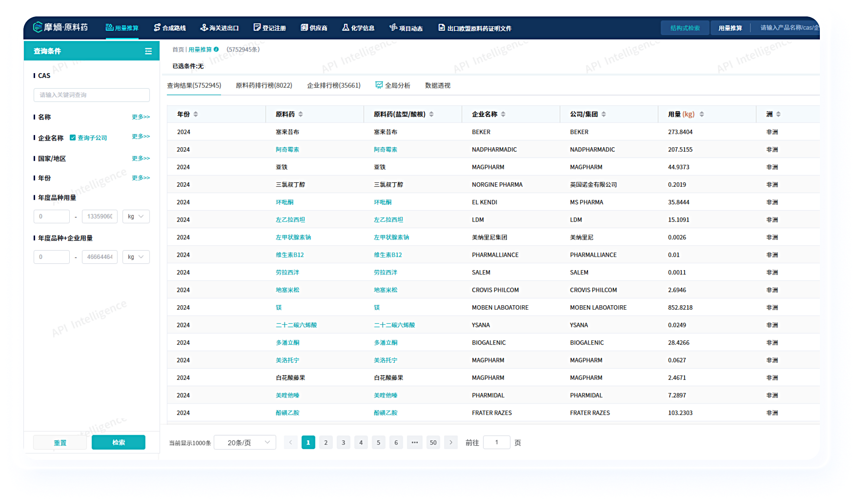The width and height of the screenshot is (858, 504).
Task: Open the 全局分析 chart tab
Action: pyautogui.click(x=393, y=86)
